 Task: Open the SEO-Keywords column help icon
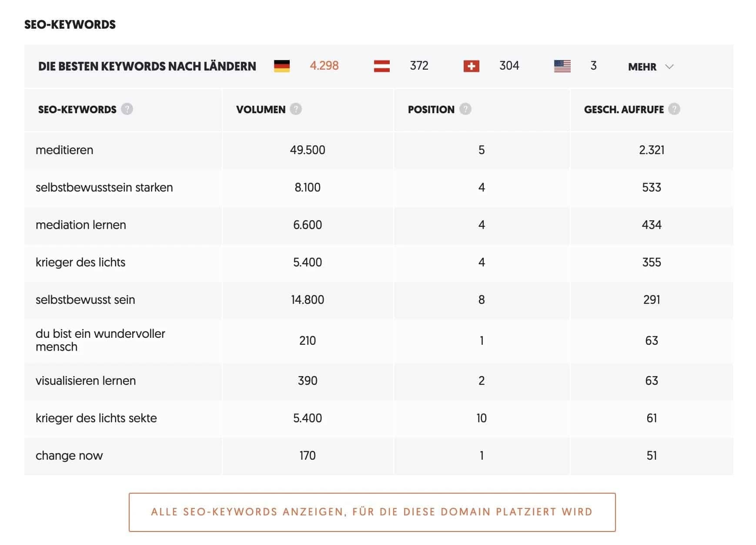click(x=126, y=109)
